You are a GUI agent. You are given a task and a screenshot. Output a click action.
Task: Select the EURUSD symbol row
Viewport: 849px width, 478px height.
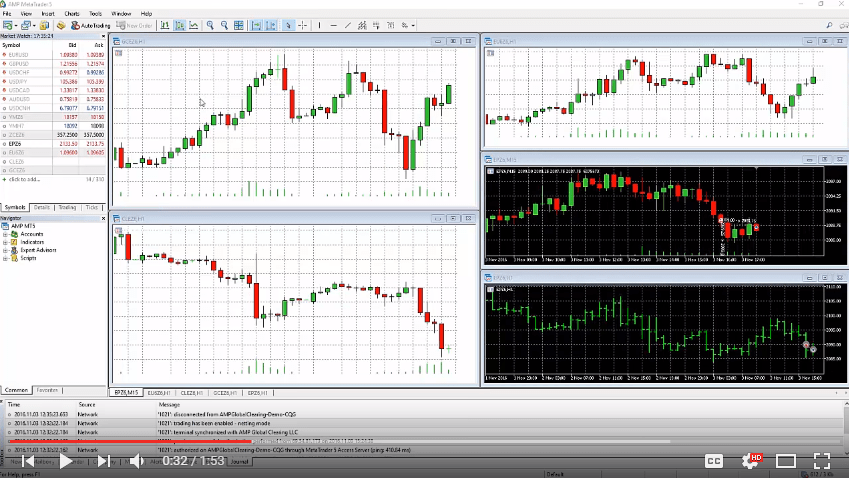[53, 55]
